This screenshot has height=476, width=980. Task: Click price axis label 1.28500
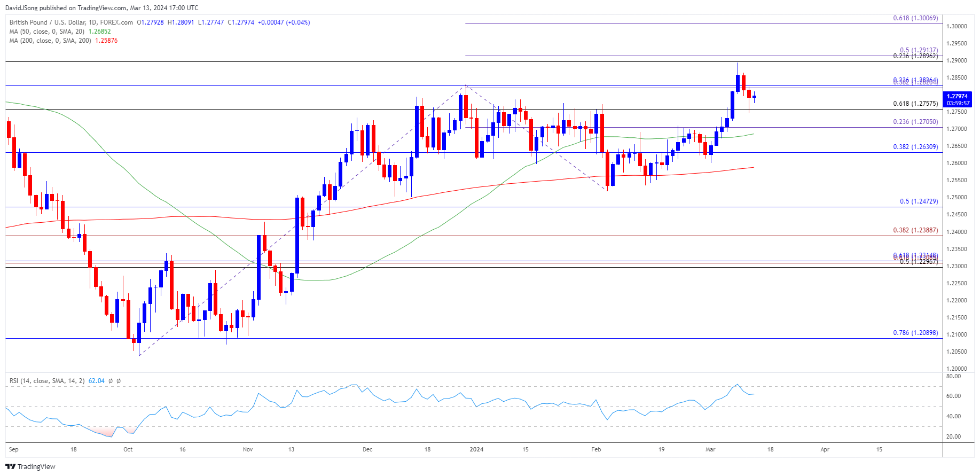[x=957, y=77]
